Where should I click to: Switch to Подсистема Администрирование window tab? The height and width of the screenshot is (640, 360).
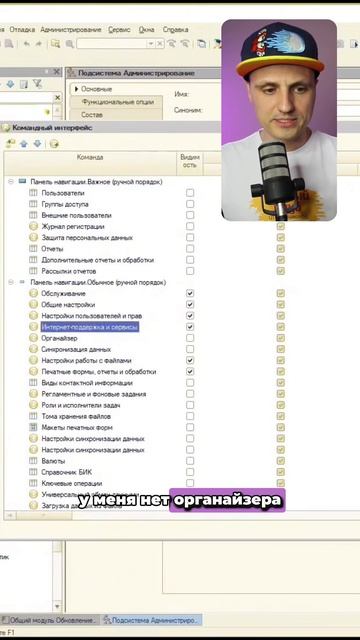[x=151, y=620]
